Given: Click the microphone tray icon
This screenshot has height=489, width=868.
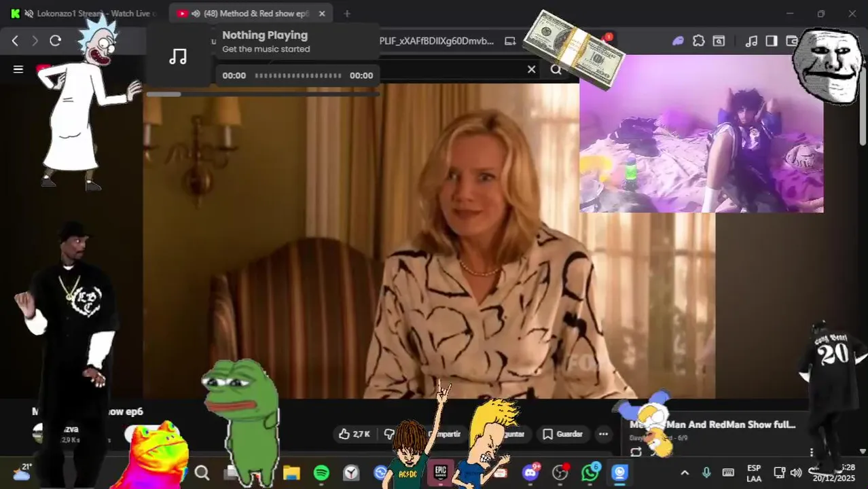Looking at the screenshot, I should 706,473.
